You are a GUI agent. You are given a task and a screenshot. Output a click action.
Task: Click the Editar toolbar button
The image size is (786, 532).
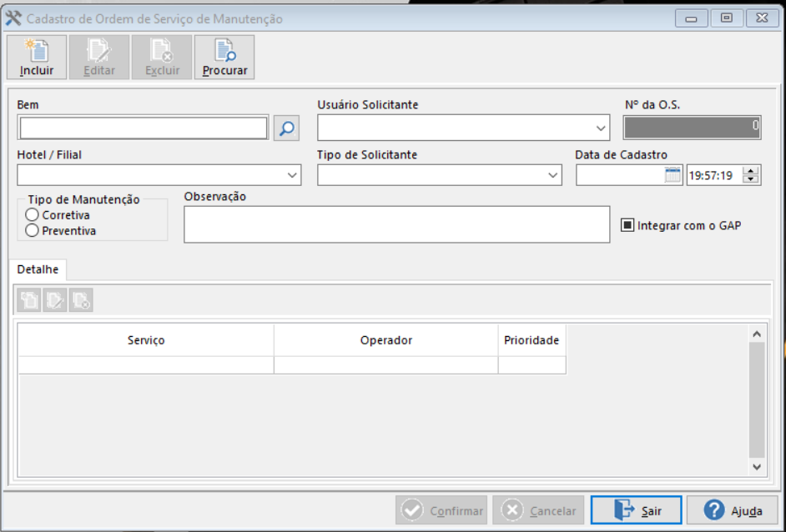(99, 57)
